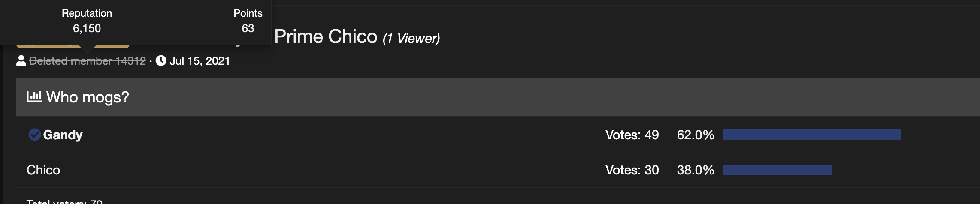
Task: View voters via Votes: 30
Action: (632, 170)
